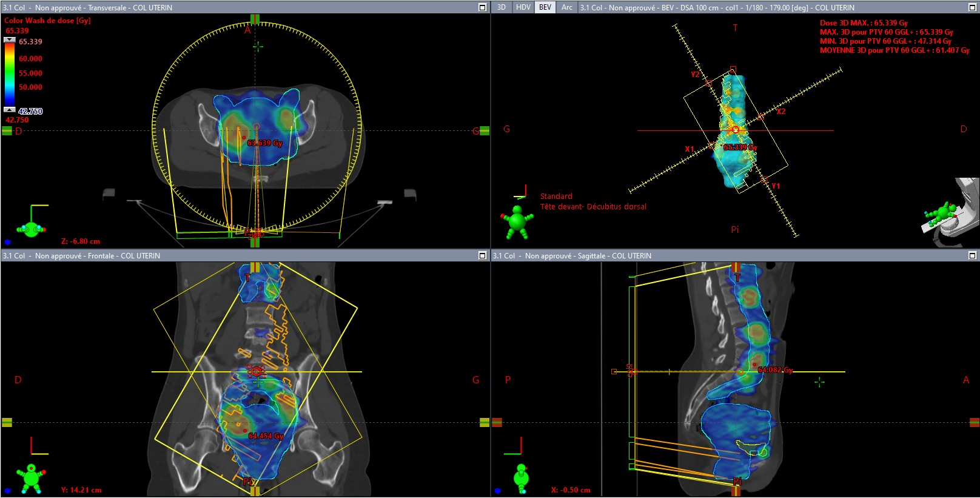Click the color wash upper limit down arrow
Viewport: 980px width, 498px height.
(10, 40)
